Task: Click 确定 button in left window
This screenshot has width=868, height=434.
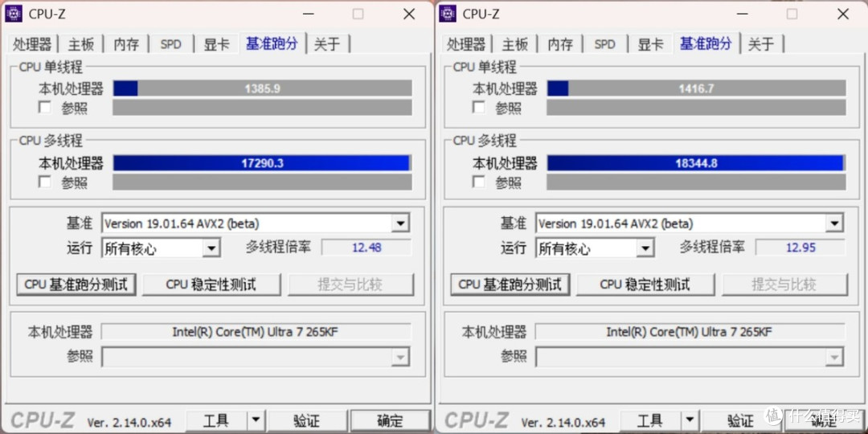Action: tap(391, 420)
